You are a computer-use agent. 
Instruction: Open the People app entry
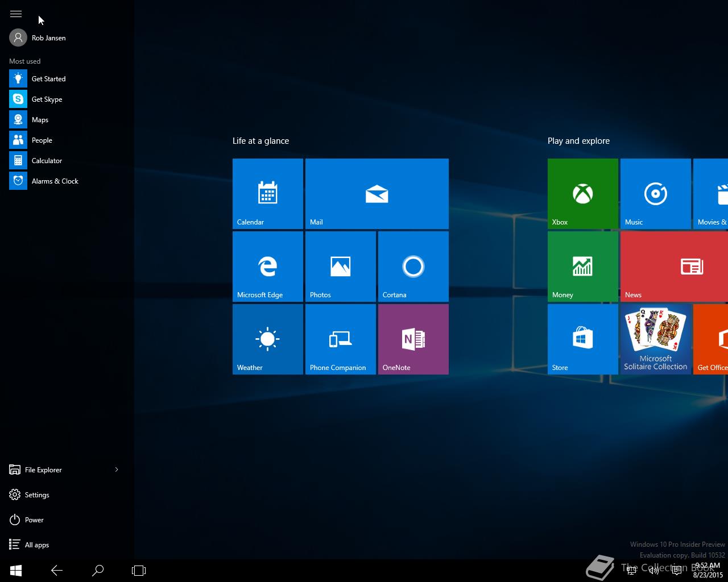(67, 140)
